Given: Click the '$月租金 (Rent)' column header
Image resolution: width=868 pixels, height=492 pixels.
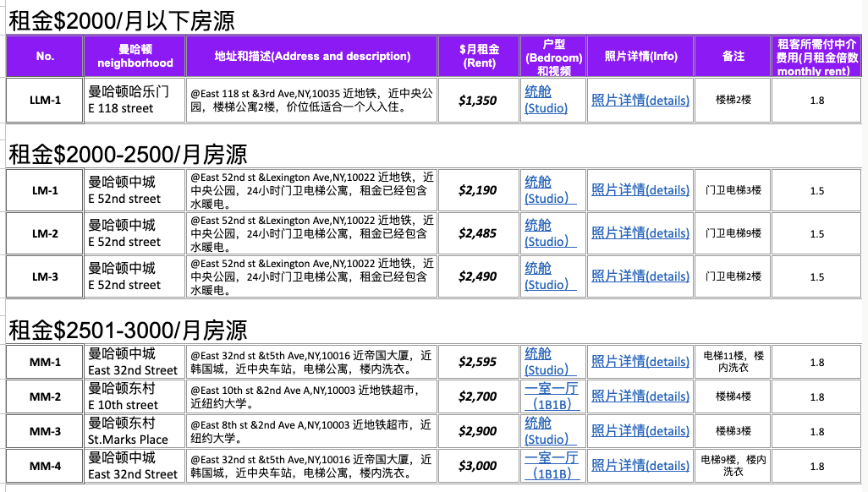Looking at the screenshot, I should point(479,57).
